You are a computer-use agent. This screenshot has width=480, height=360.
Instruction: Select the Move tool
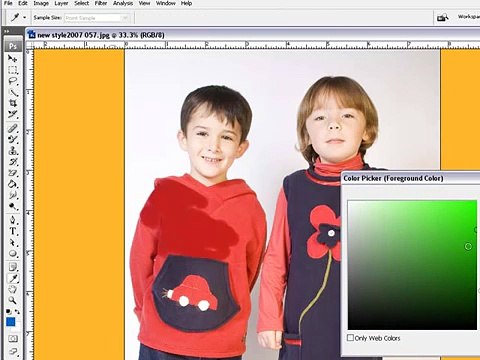point(13,59)
